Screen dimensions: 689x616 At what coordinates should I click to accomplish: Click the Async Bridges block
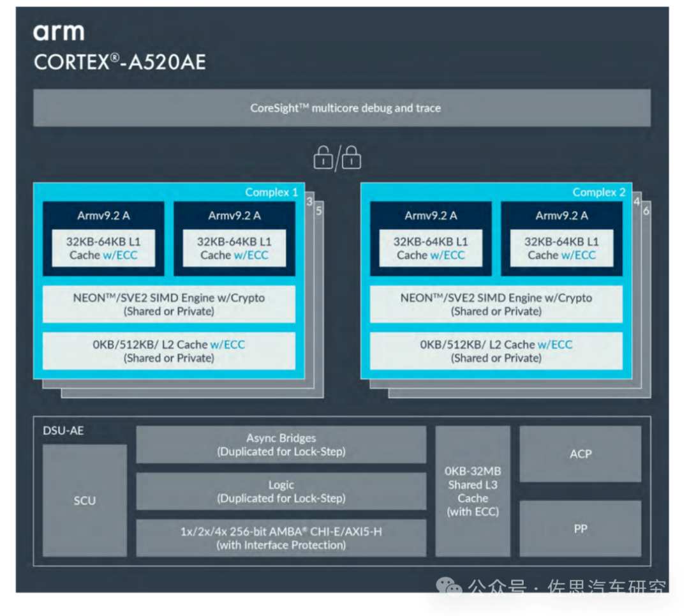281,444
